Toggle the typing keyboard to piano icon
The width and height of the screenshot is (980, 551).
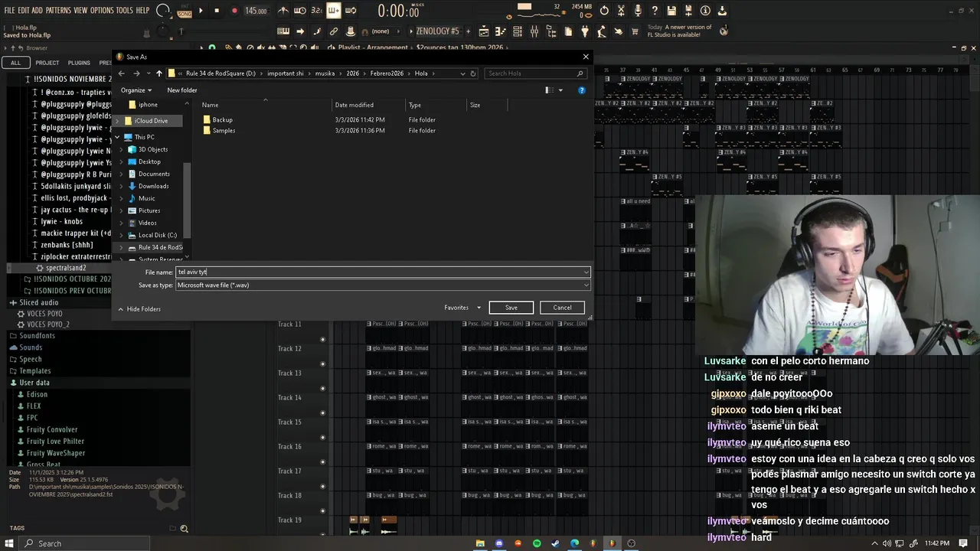click(x=283, y=31)
